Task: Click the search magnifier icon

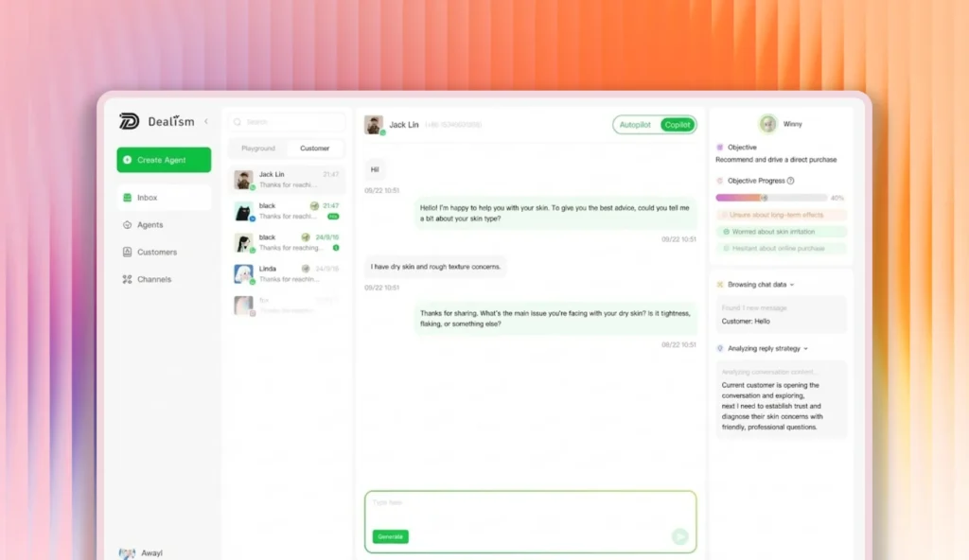Action: [x=238, y=122]
